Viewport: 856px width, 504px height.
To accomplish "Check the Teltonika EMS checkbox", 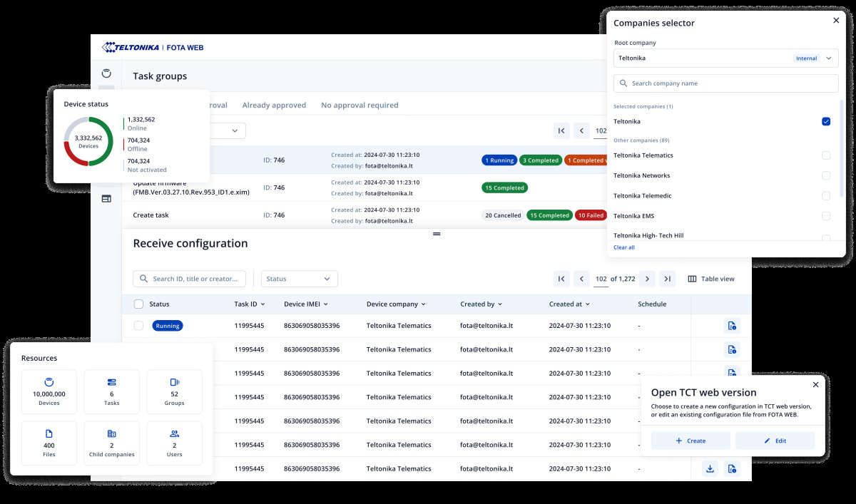I will point(826,216).
